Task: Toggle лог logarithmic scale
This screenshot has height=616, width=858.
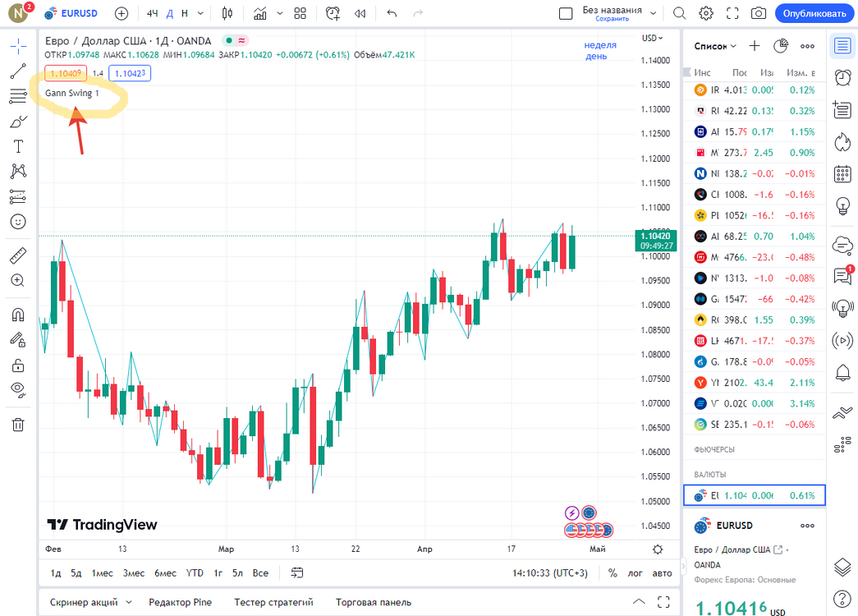Action: [x=635, y=572]
